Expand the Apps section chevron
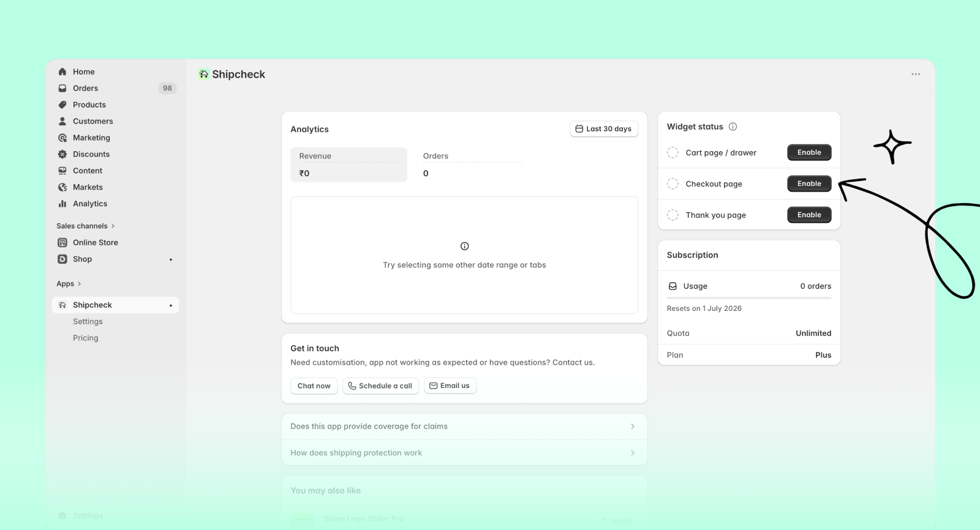The width and height of the screenshot is (980, 530). tap(80, 284)
